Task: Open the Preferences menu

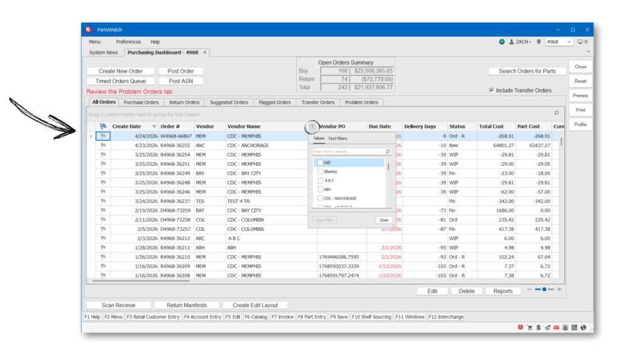Action: click(x=128, y=42)
